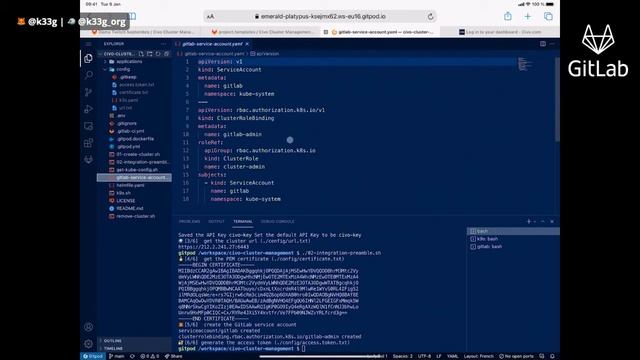This screenshot has height=360, width=640.
Task: Click New Folder icon in explorer header
Action: (x=149, y=54)
